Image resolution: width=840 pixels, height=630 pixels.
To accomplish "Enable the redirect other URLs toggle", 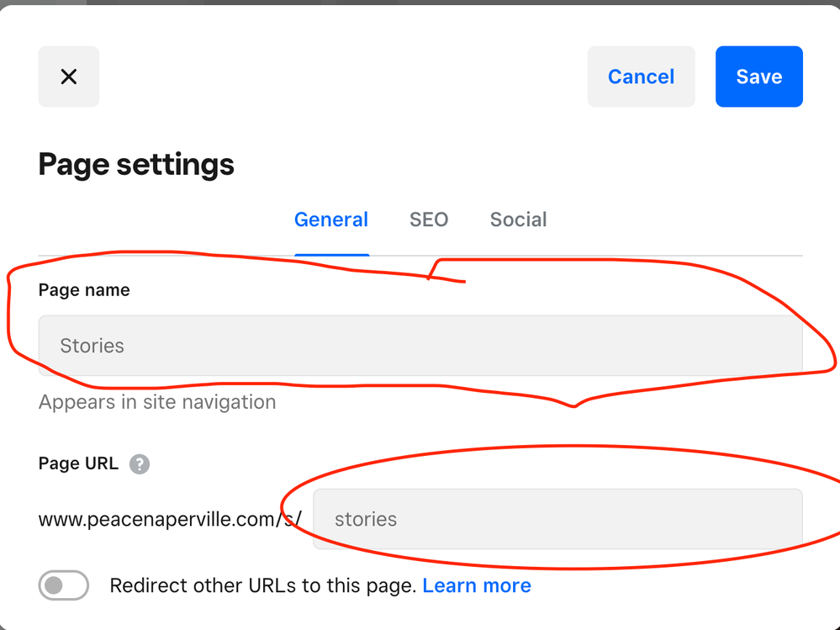I will (64, 585).
